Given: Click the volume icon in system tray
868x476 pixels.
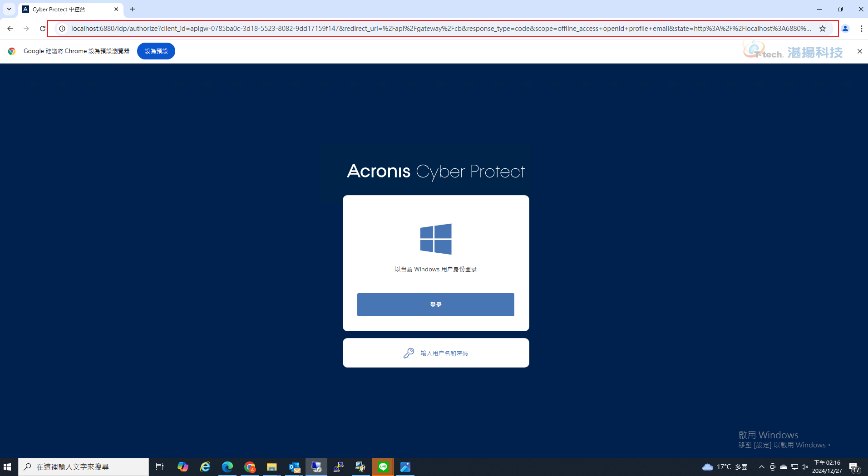Looking at the screenshot, I should click(x=805, y=467).
